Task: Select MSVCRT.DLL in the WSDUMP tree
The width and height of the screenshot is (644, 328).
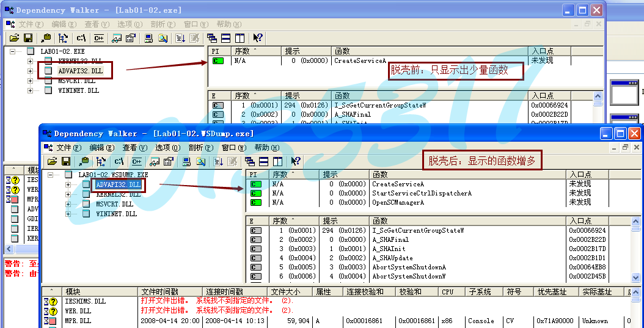Action: (114, 204)
